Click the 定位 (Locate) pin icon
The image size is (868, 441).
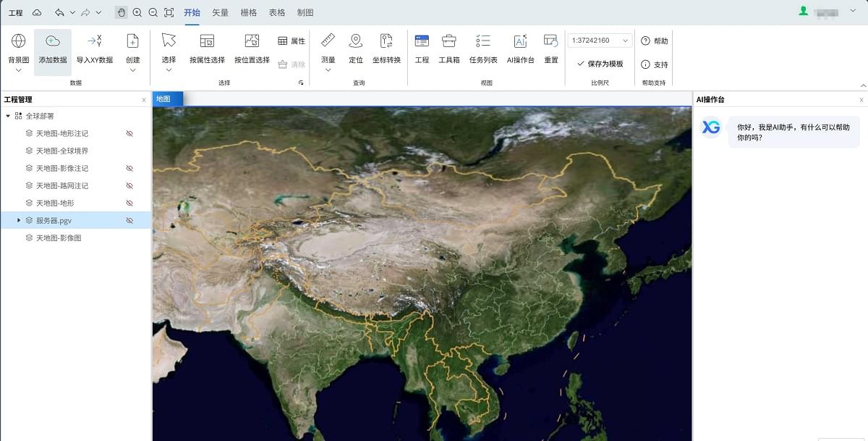click(x=356, y=41)
